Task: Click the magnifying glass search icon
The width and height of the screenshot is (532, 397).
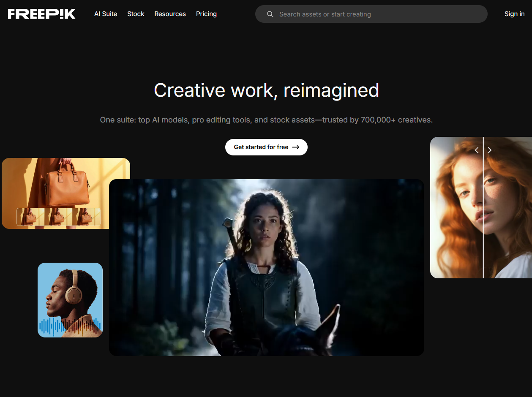Action: pyautogui.click(x=270, y=14)
